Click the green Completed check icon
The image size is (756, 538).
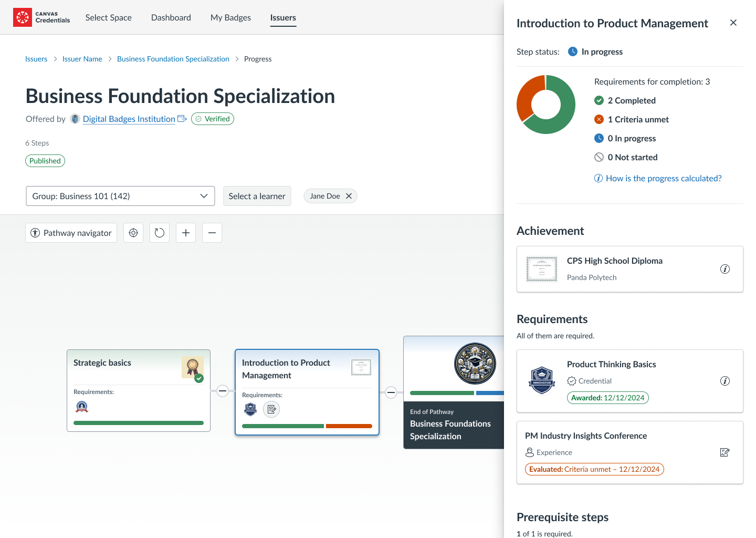(x=599, y=100)
